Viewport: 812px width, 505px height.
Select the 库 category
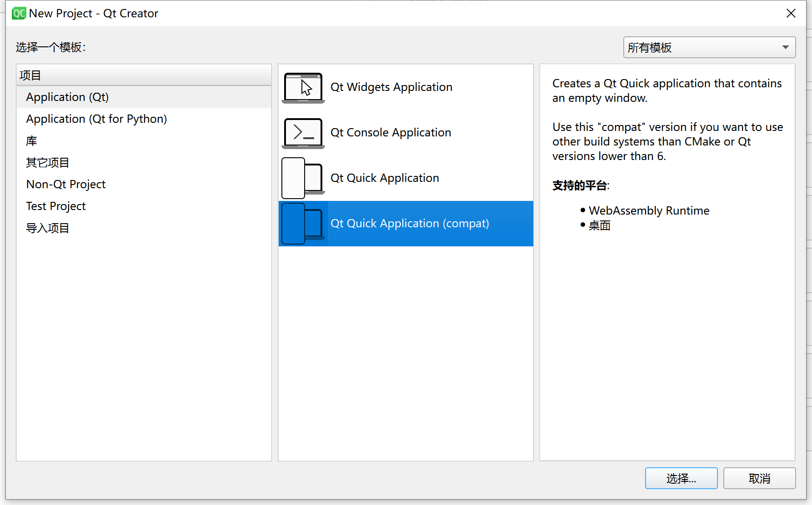[x=144, y=141]
